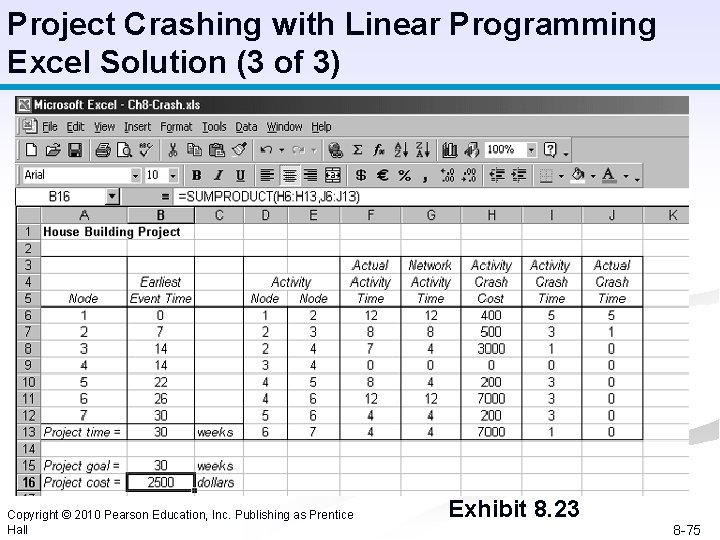This screenshot has height=540, width=720.
Task: Open Print Preview icon
Action: coord(124,150)
